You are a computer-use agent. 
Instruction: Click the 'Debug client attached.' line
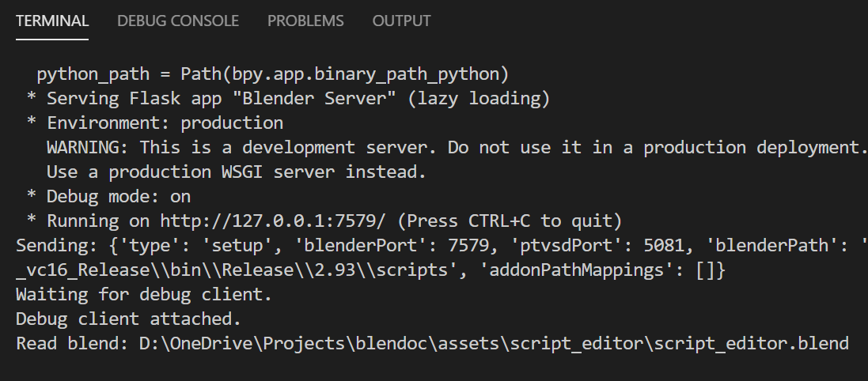(128, 319)
